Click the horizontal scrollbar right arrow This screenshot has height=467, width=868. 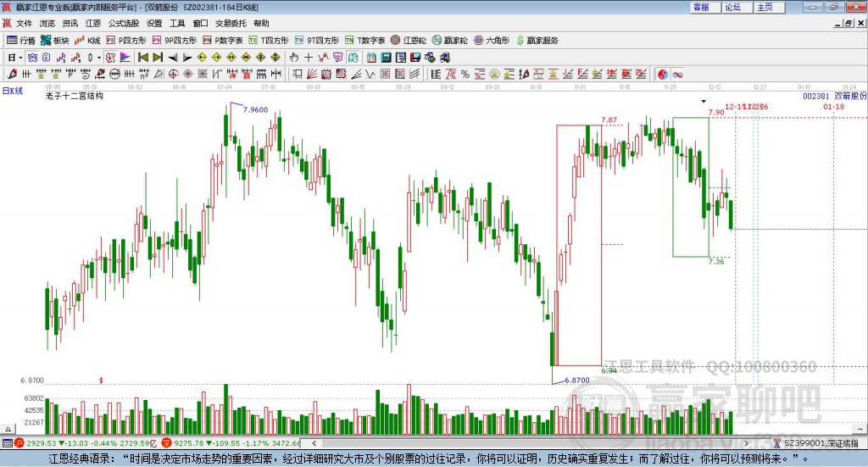point(746,443)
